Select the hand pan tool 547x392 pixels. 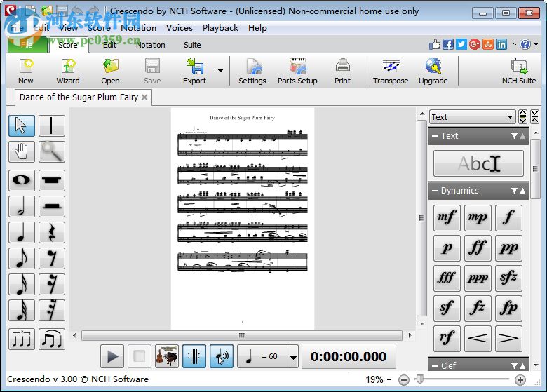pyautogui.click(x=22, y=151)
